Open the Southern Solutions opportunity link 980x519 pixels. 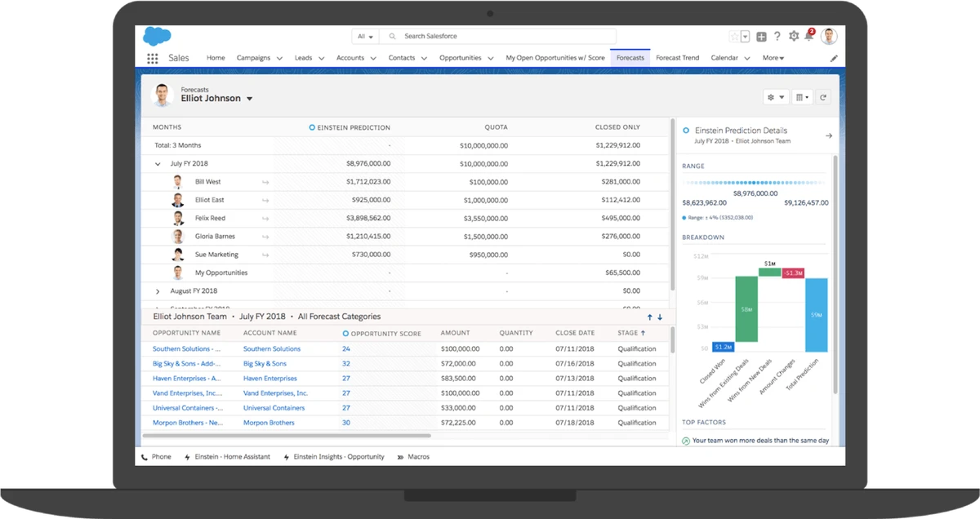pyautogui.click(x=187, y=349)
